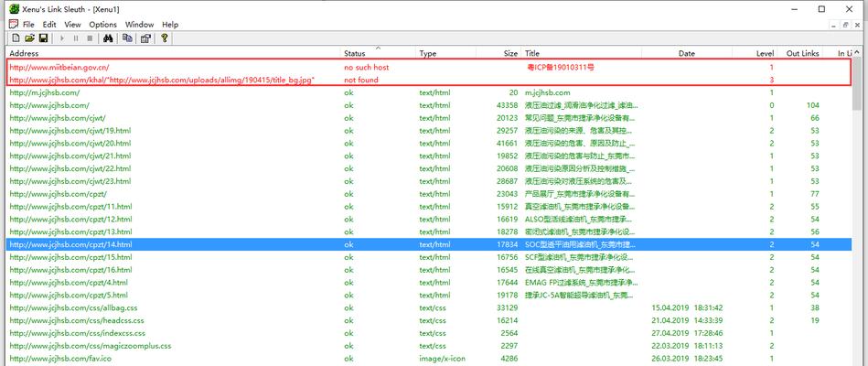Open the Window menu
Viewport: 868px width, 366px height.
(140, 25)
